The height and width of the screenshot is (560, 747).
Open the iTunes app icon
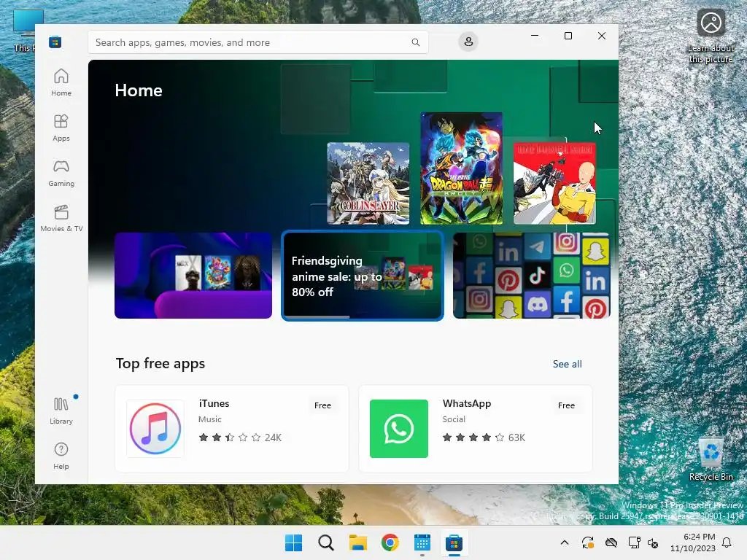(x=155, y=429)
